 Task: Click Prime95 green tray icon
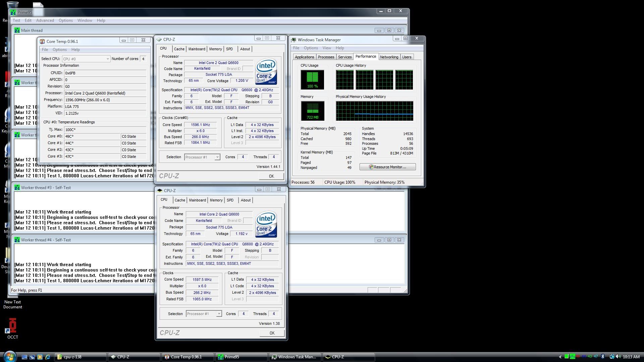(573, 357)
